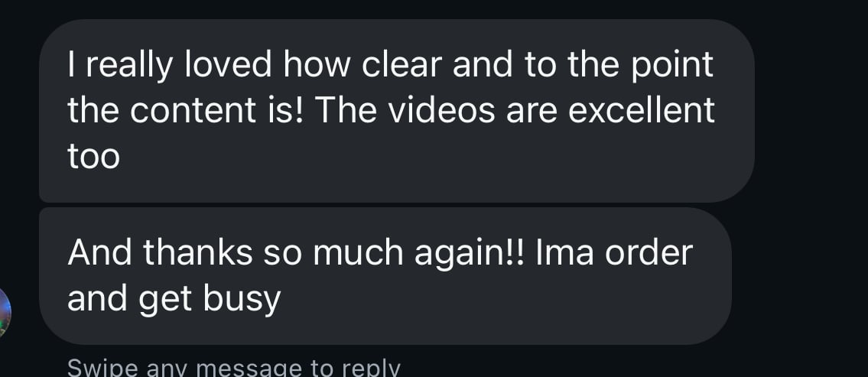Tap the 'Swipe any message to reply' hint
Image resolution: width=868 pixels, height=377 pixels.
233,368
